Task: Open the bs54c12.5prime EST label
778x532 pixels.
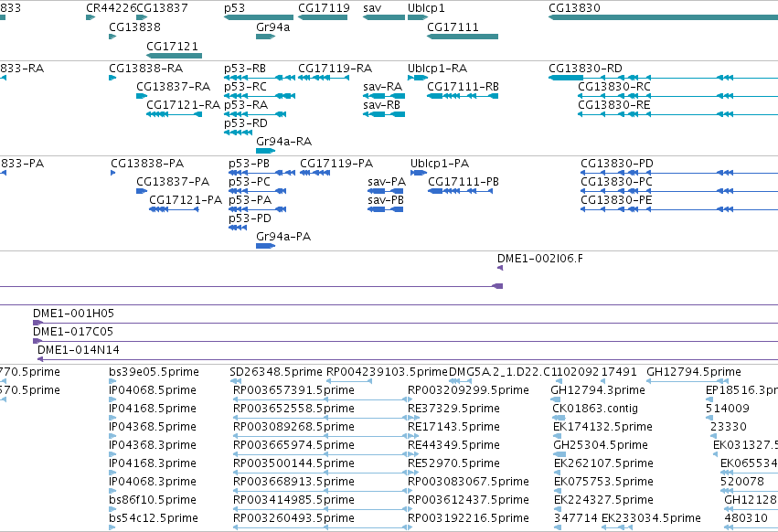Action: [154, 518]
